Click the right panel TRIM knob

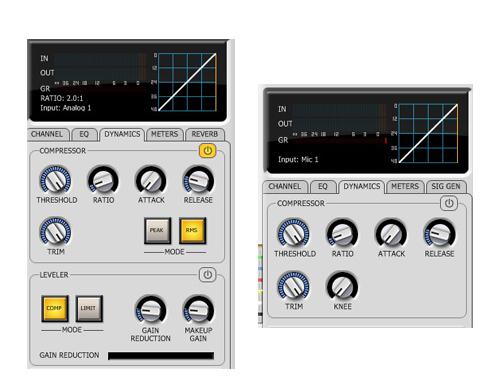click(x=293, y=287)
